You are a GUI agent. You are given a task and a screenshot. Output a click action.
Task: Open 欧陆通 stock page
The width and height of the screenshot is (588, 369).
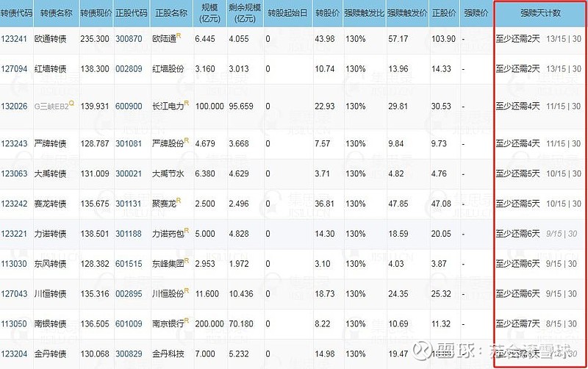164,39
